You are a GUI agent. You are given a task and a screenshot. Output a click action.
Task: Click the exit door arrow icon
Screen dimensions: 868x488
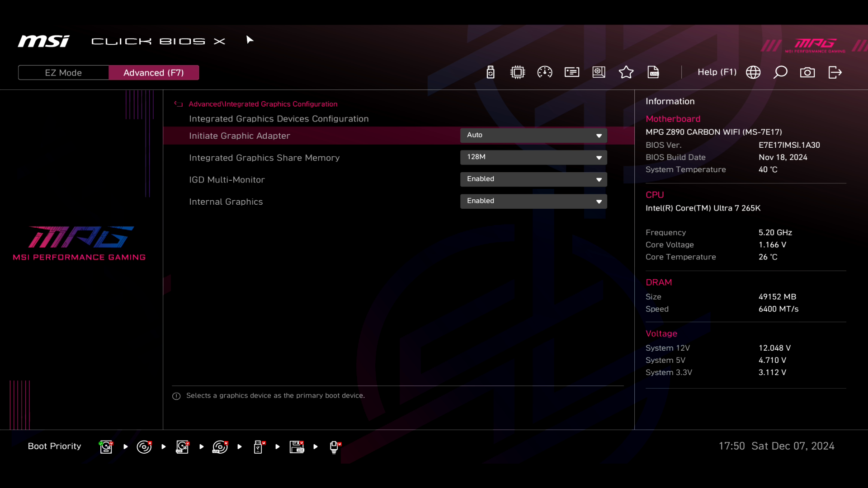[x=835, y=72]
